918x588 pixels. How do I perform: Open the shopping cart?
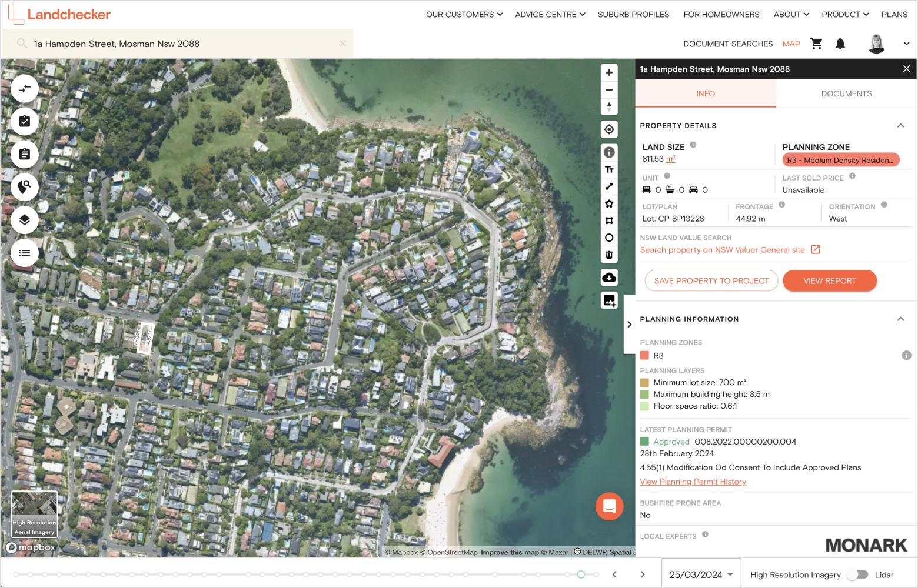pyautogui.click(x=816, y=44)
